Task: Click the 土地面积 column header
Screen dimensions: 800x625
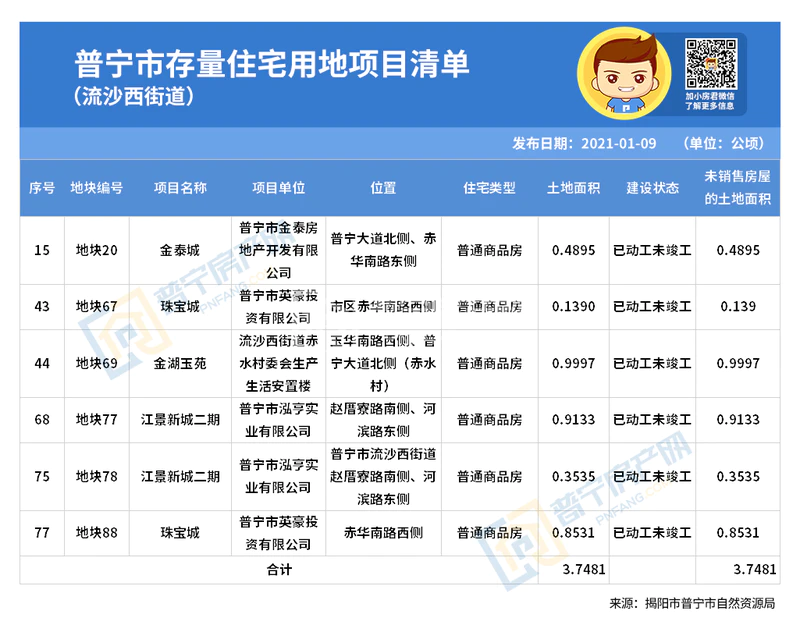Action: click(x=573, y=188)
